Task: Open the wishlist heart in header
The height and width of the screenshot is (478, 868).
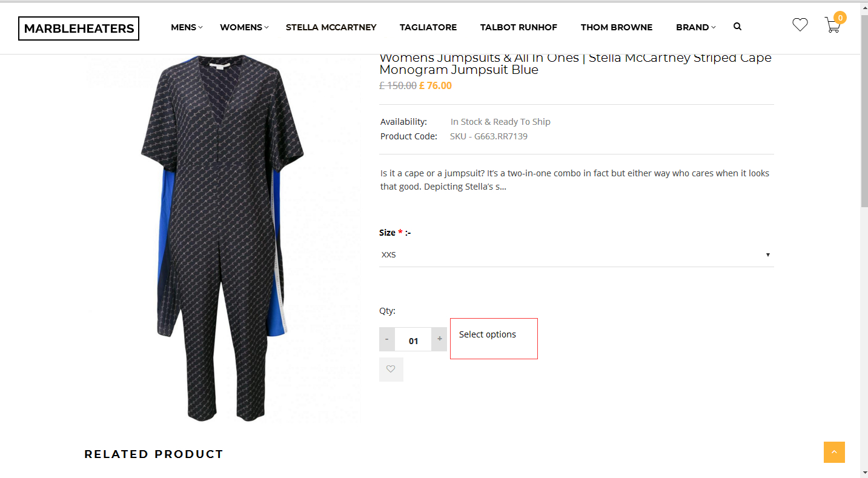Action: click(x=800, y=25)
